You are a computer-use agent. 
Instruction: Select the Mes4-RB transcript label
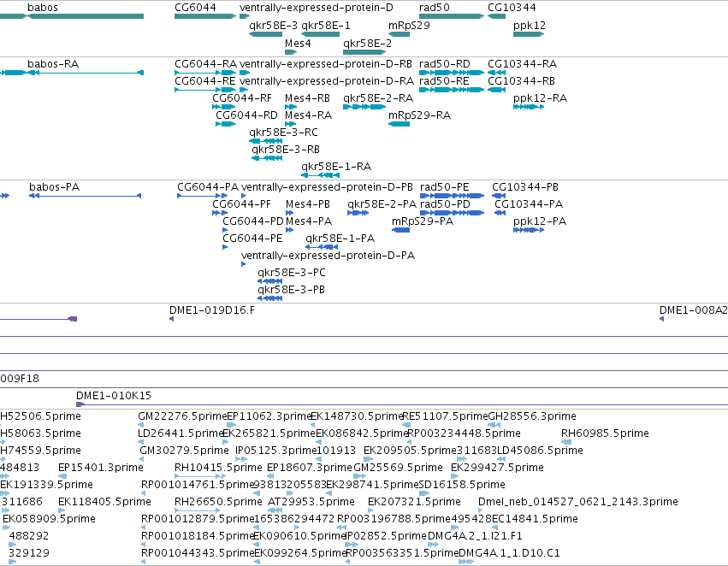pyautogui.click(x=307, y=97)
